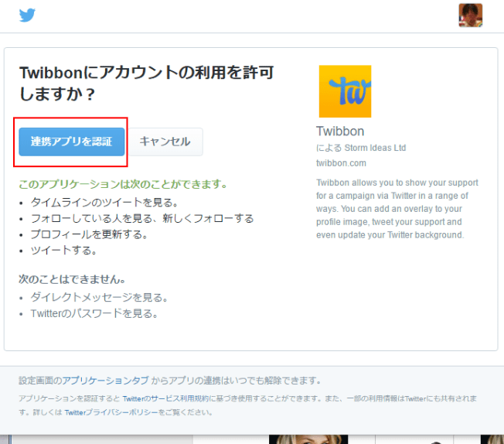Open the Twitterプライバシーポリシー link
The height and width of the screenshot is (444, 504).
click(x=112, y=412)
